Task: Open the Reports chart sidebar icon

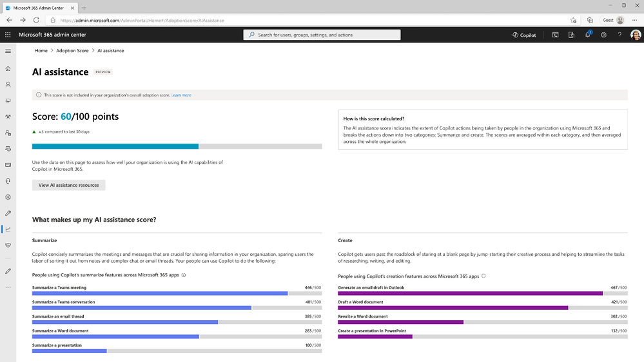Action: (x=8, y=229)
